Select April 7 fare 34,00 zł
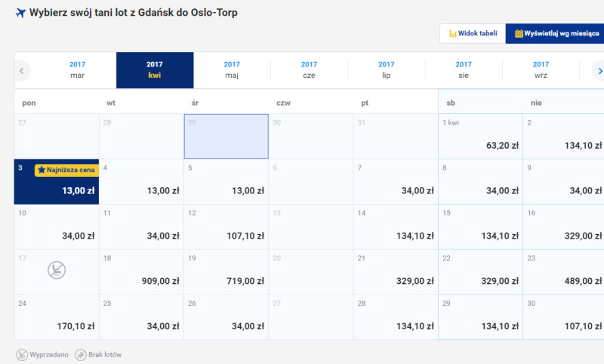 click(396, 182)
